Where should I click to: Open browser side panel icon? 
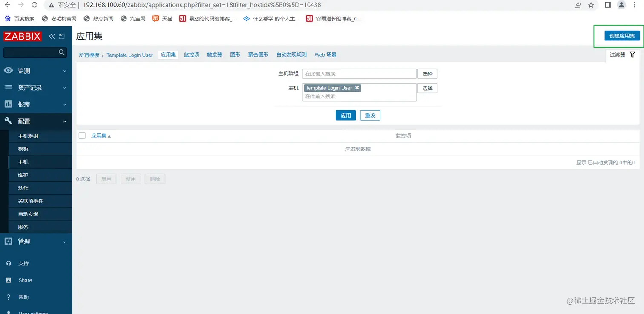pos(608,5)
